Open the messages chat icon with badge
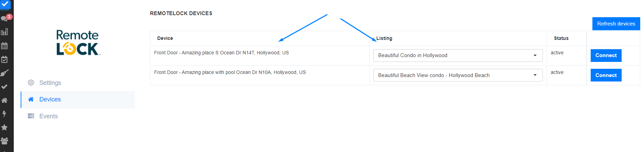 [5, 18]
